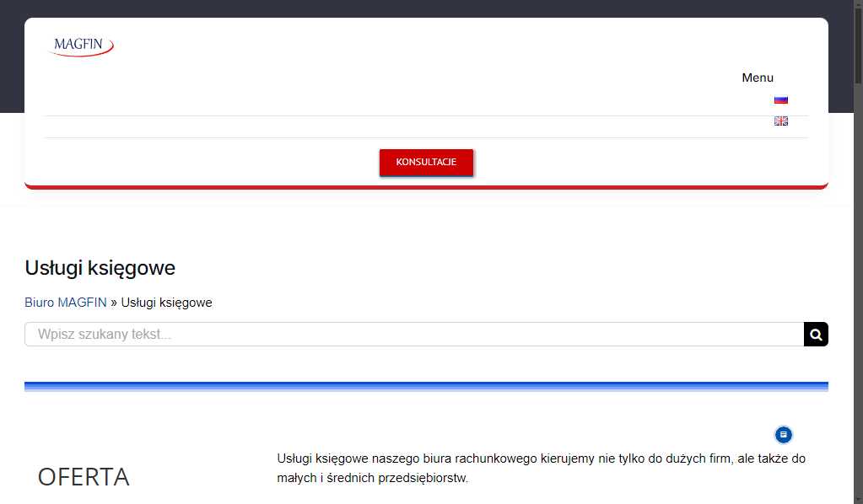Click the MAGFIN logo
Screen dimensions: 863x504
(82, 46)
